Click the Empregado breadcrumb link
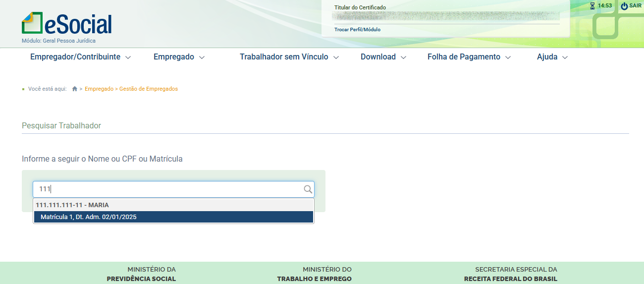 (x=99, y=89)
